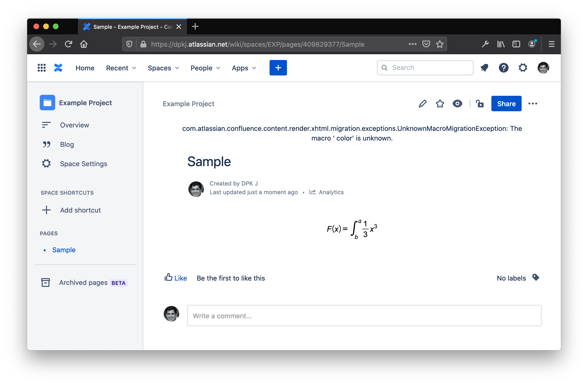The image size is (588, 386).
Task: Toggle the watch page eye icon
Action: coord(457,104)
